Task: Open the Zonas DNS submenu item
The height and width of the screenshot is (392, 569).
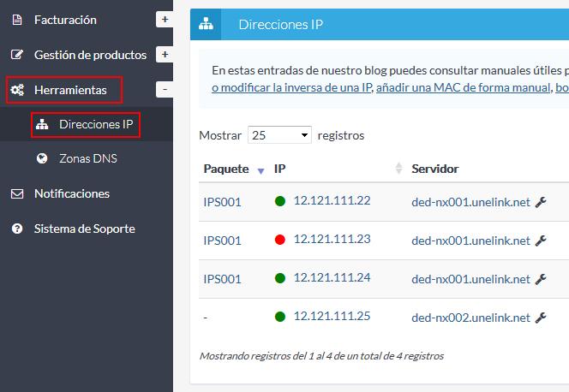Action: [88, 158]
